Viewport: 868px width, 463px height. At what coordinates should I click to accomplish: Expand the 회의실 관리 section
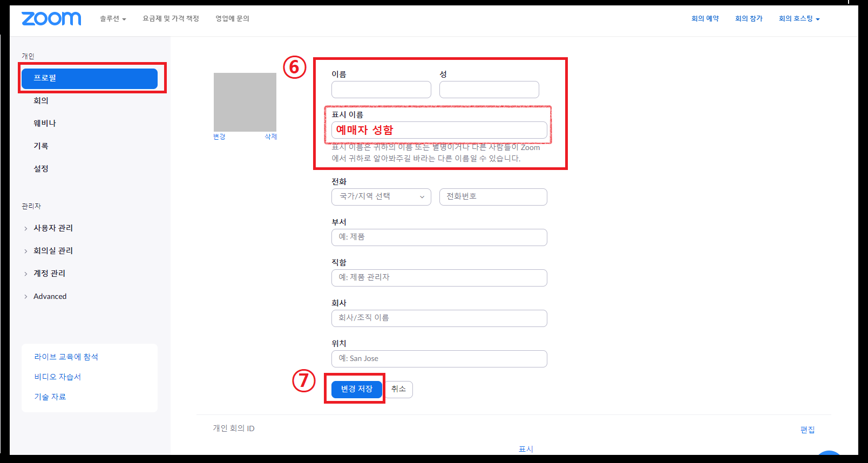53,251
